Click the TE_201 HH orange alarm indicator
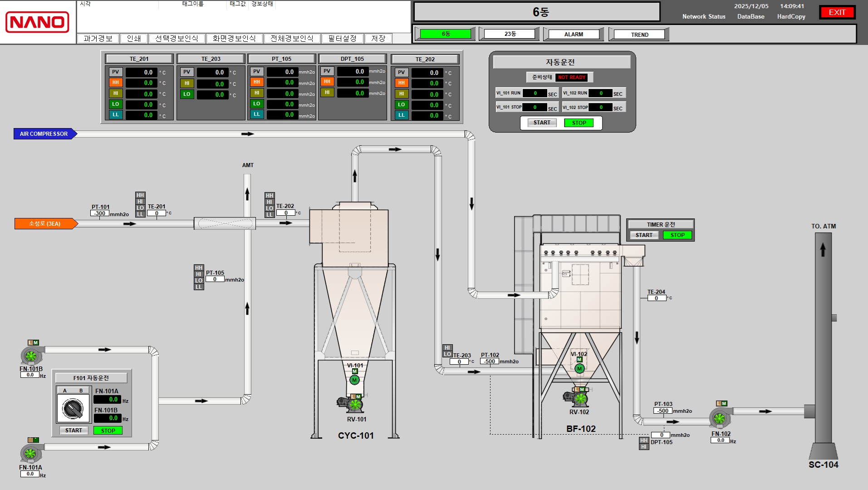This screenshot has width=868, height=490. tap(116, 83)
